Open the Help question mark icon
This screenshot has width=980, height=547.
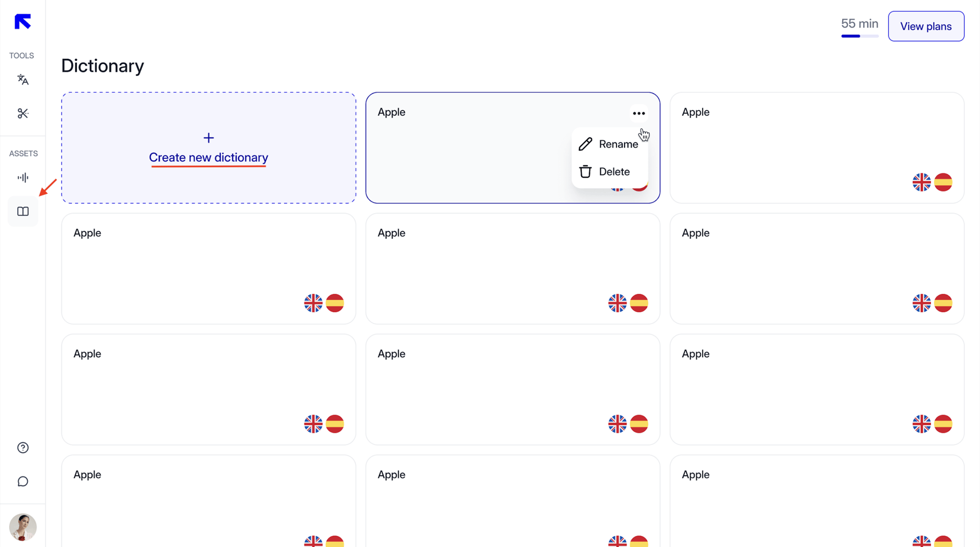[23, 448]
